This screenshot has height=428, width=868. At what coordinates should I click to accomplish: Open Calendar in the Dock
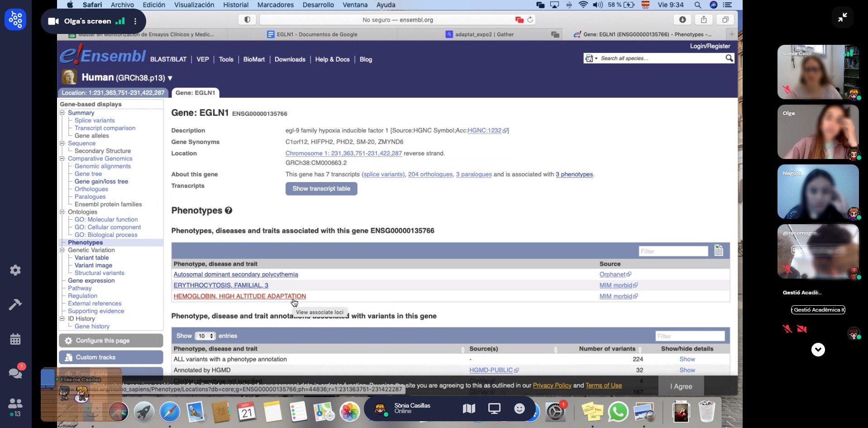coord(247,412)
